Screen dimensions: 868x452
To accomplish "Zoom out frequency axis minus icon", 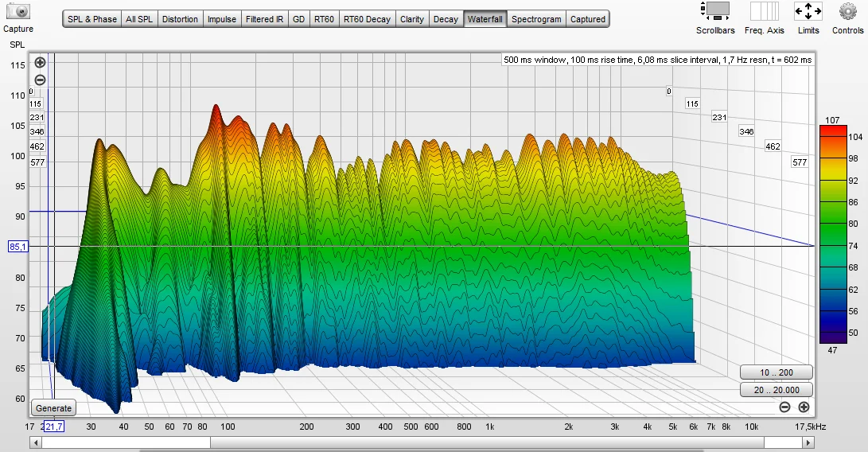I will [784, 407].
